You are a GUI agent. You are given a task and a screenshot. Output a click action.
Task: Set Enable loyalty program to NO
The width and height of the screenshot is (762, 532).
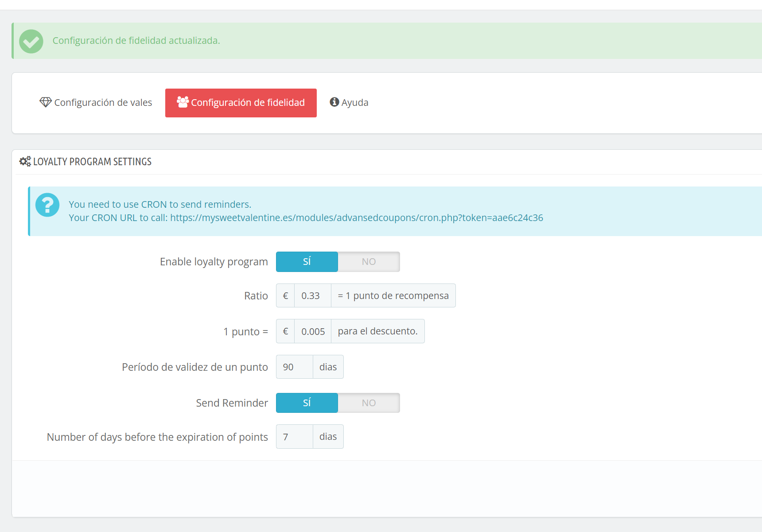[x=369, y=262]
